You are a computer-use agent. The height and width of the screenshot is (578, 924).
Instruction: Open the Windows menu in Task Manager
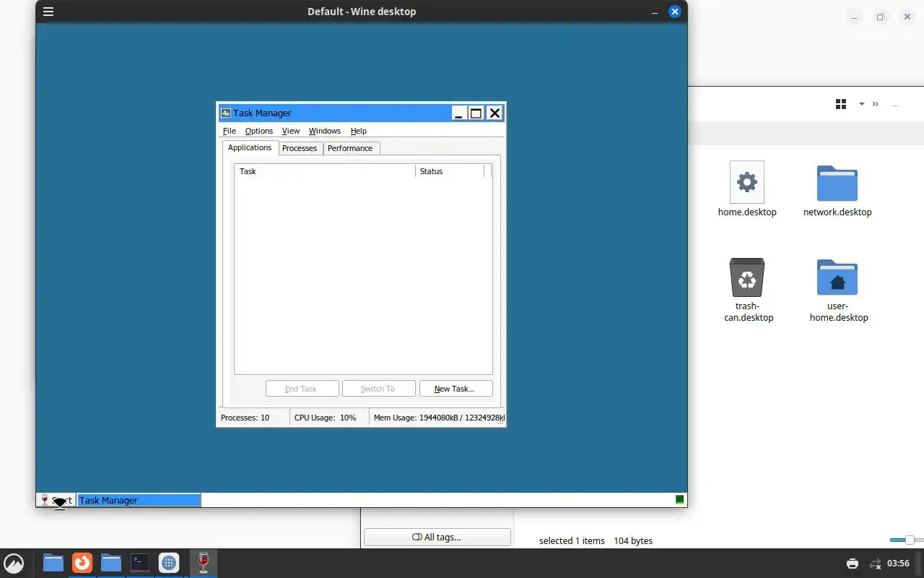(x=325, y=131)
